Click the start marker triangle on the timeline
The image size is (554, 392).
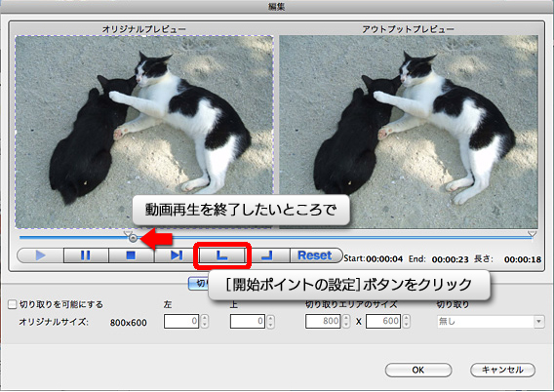(128, 233)
